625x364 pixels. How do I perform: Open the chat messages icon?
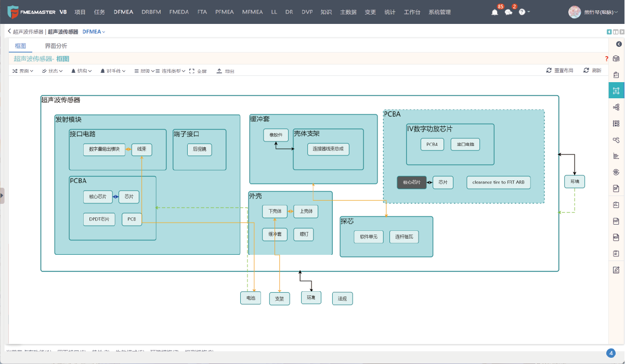point(509,12)
